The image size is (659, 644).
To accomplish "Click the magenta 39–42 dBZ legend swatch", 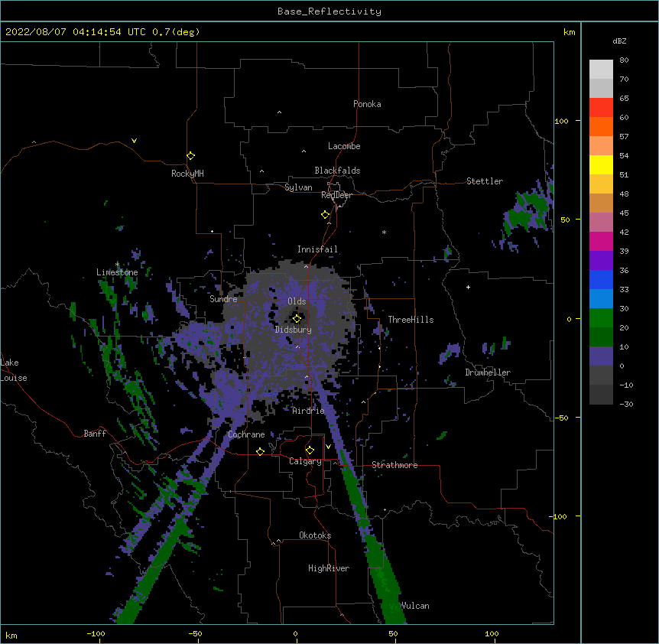I will point(601,241).
